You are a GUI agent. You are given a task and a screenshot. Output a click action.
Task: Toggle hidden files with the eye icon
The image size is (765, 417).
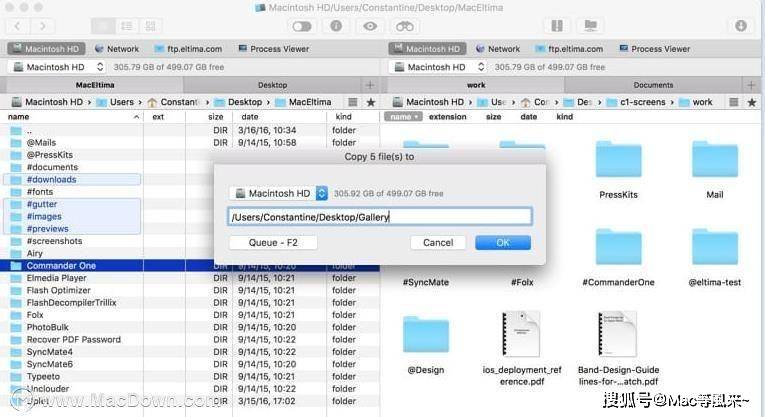(x=370, y=26)
